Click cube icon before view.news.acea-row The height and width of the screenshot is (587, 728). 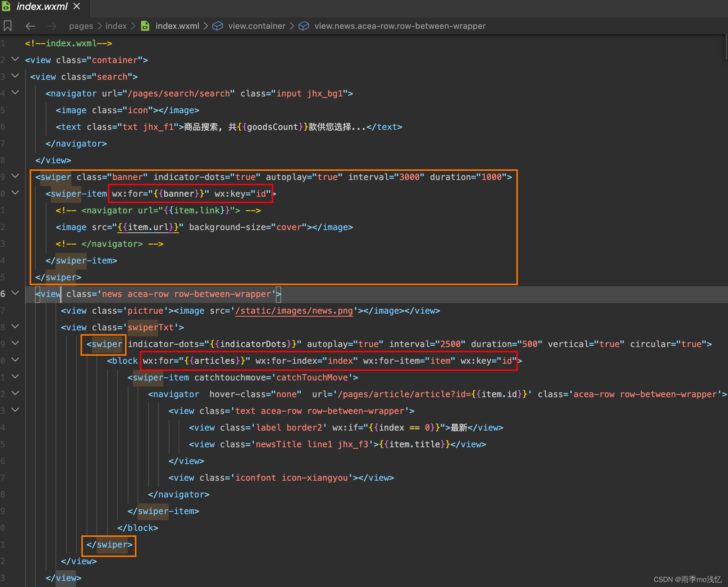tap(304, 26)
